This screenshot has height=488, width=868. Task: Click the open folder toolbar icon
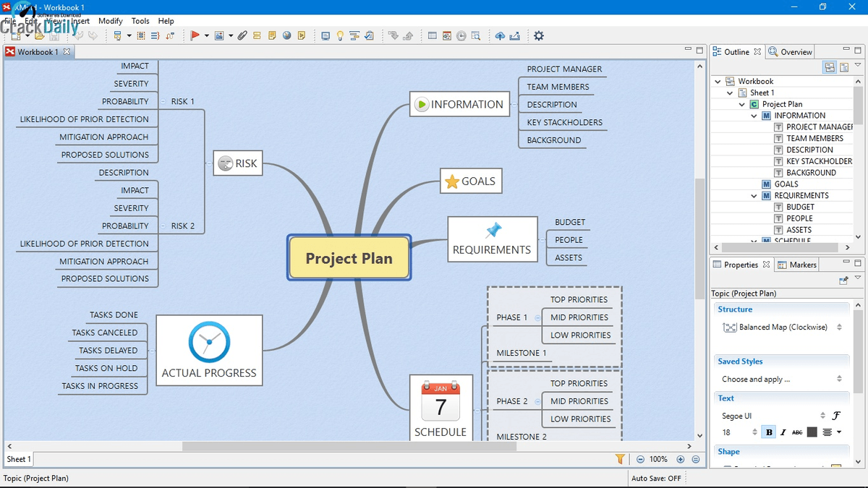point(39,35)
